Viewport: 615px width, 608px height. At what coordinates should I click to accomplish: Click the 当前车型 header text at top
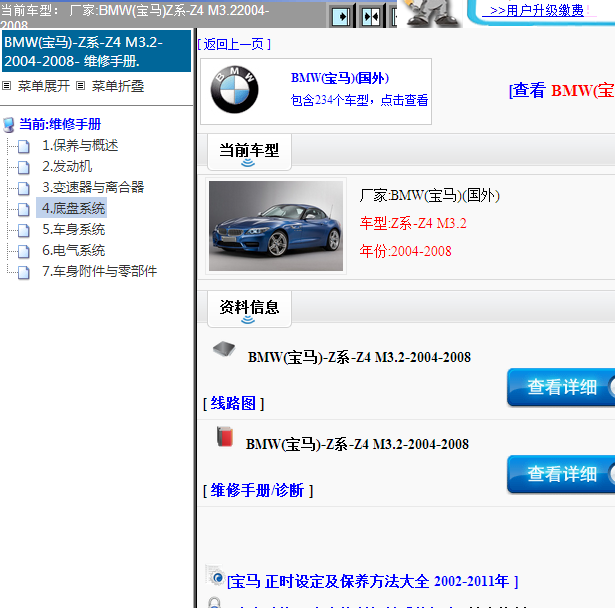pyautogui.click(x=135, y=16)
